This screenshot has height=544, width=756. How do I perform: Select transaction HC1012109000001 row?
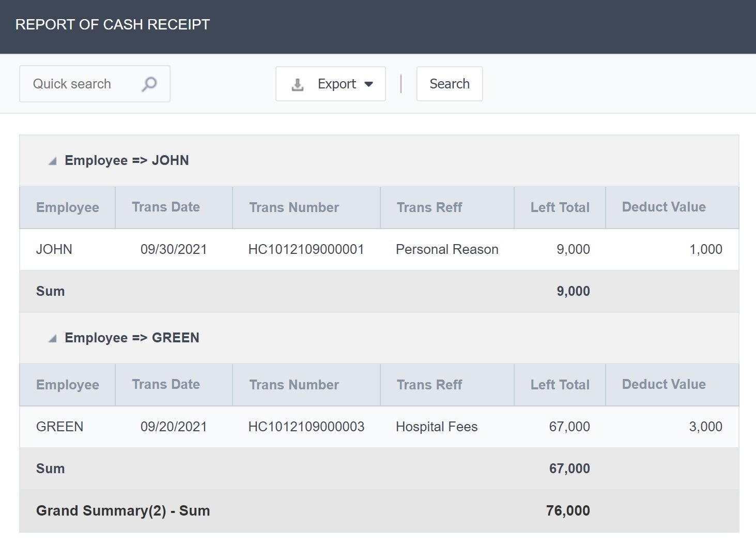[306, 249]
